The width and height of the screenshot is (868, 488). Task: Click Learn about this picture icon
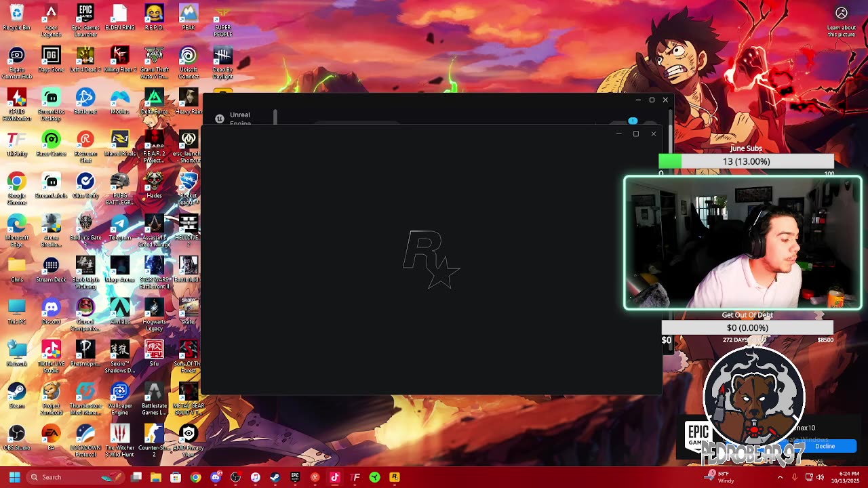tap(842, 13)
